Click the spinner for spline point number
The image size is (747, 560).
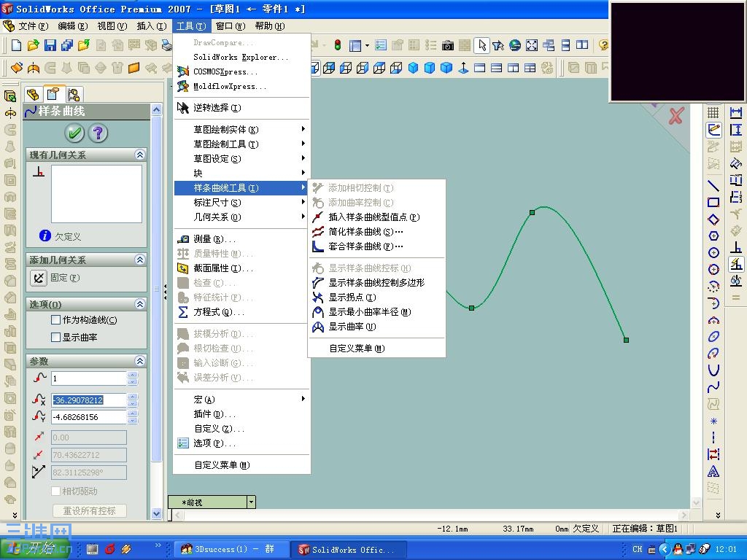133,378
